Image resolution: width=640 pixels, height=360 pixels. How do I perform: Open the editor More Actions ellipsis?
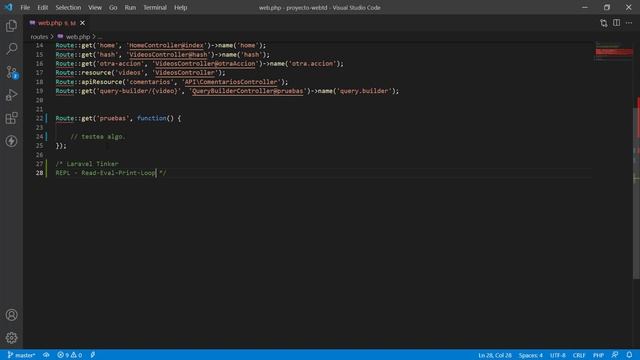(x=629, y=23)
